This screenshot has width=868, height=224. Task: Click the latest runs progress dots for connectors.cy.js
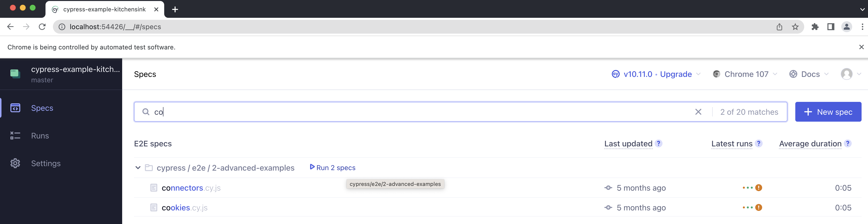coord(748,188)
